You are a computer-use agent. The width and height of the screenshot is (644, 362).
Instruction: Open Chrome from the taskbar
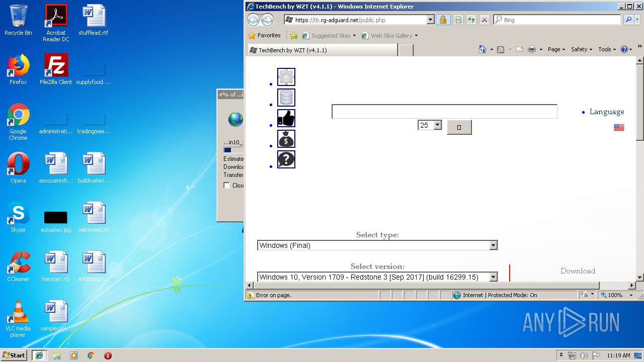coord(91,355)
